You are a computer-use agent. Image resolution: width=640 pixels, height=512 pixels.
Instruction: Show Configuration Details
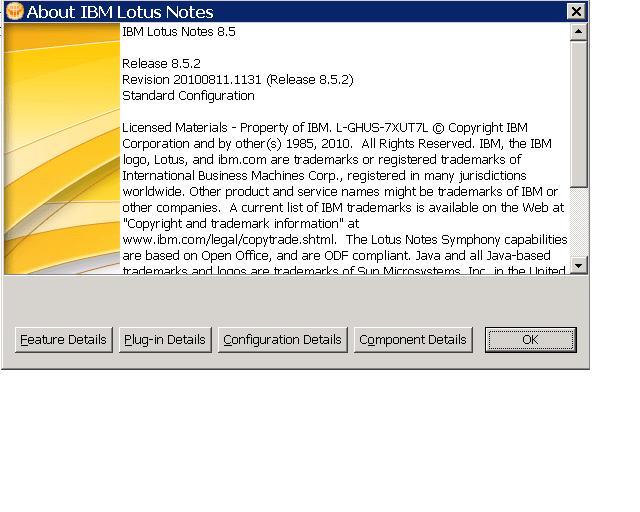point(282,340)
